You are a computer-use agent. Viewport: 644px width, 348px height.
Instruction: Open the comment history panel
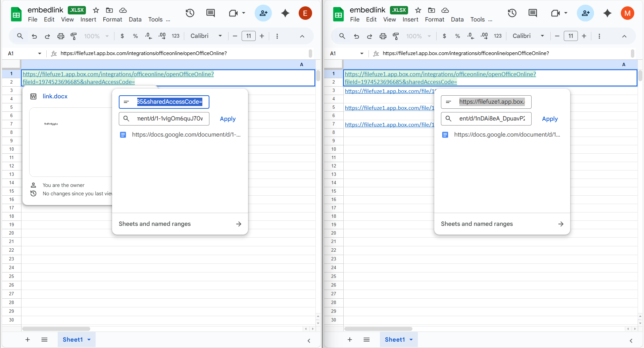click(x=210, y=13)
